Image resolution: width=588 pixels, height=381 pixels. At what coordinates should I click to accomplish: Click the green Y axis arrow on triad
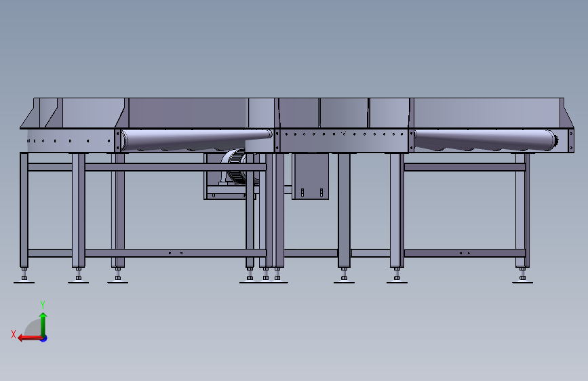click(x=43, y=324)
